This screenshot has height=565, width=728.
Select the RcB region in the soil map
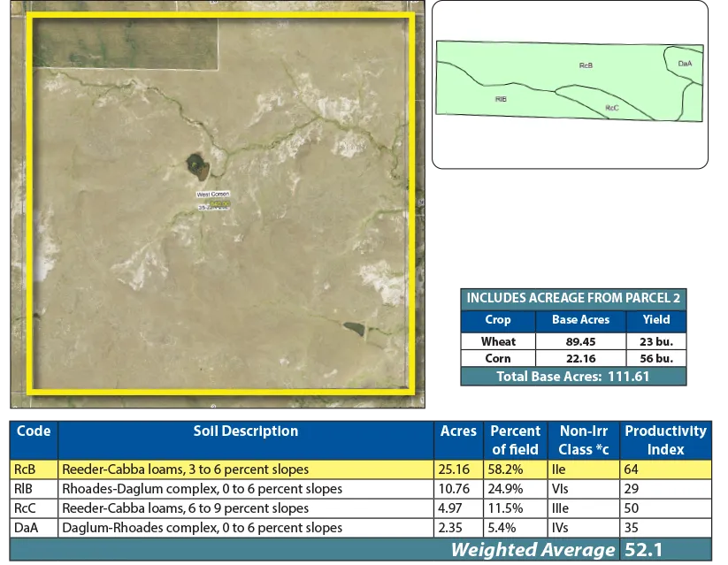click(x=585, y=65)
